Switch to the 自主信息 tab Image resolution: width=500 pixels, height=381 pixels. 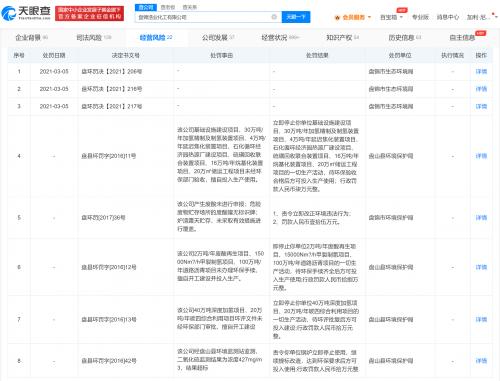(x=462, y=38)
